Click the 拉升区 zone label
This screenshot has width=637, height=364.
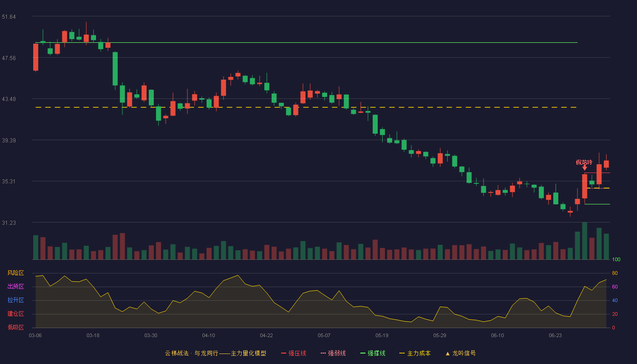pos(15,300)
